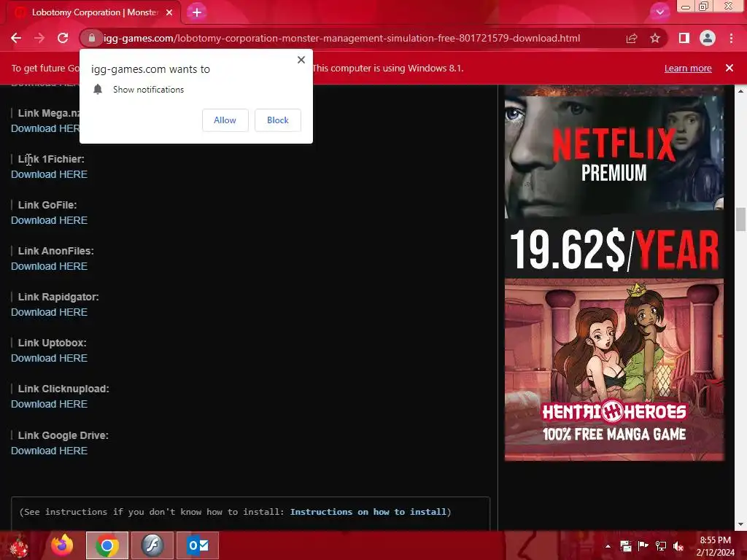Click 'Link Google Drive:' label text

point(63,436)
